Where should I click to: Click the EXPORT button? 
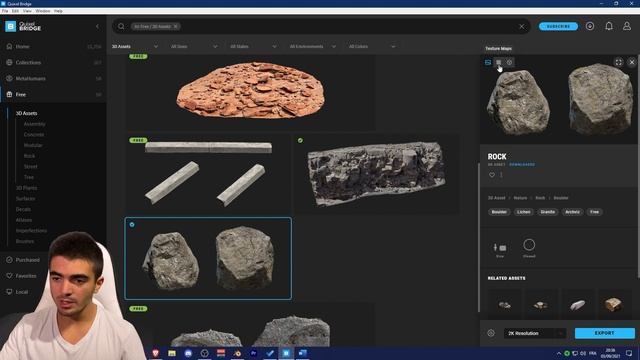pos(604,333)
